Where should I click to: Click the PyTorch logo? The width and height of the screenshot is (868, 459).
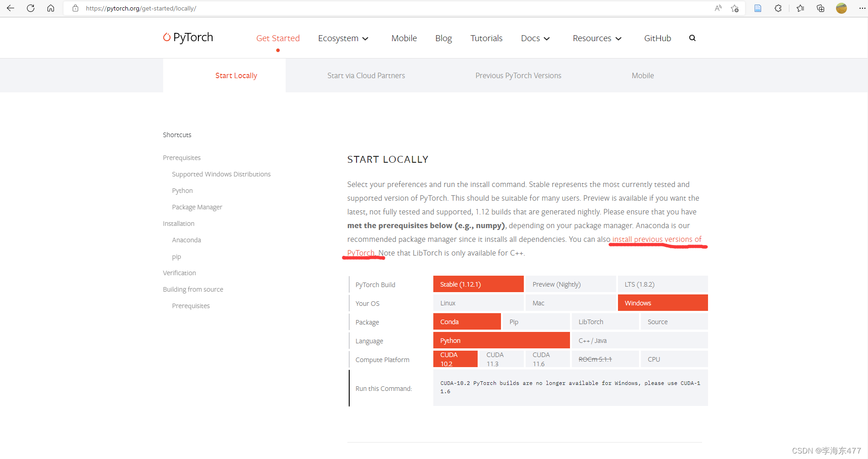(x=188, y=37)
